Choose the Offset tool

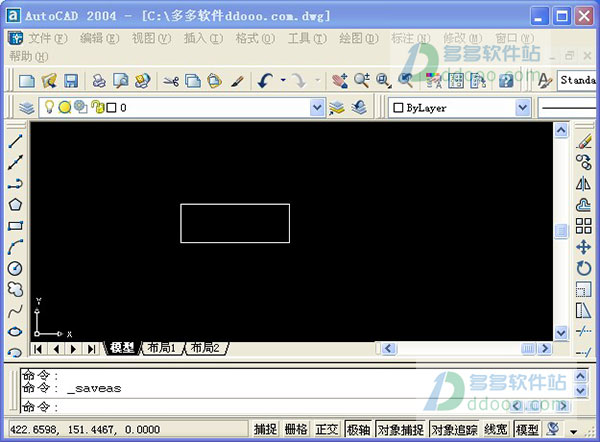pos(584,205)
